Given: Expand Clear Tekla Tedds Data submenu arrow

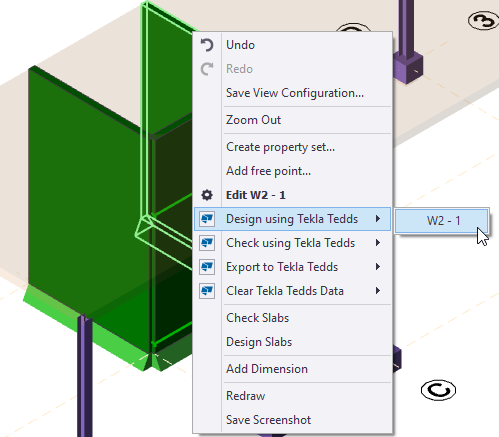Looking at the screenshot, I should tap(378, 291).
